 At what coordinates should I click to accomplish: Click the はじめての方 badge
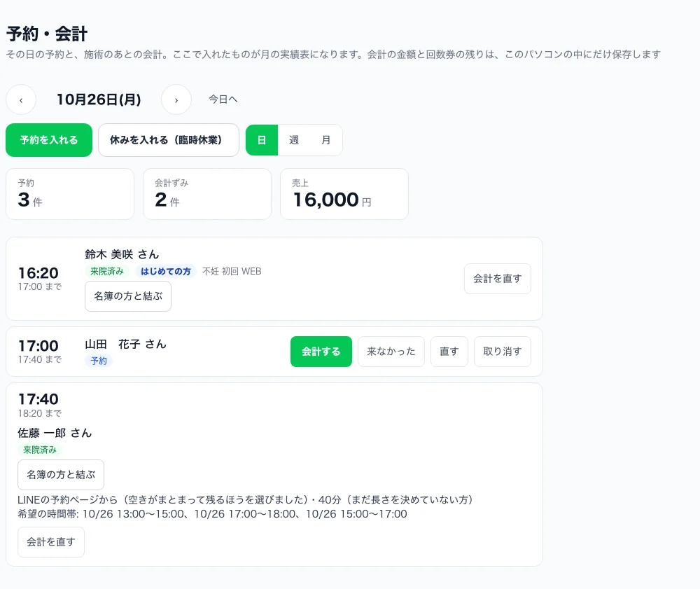166,272
